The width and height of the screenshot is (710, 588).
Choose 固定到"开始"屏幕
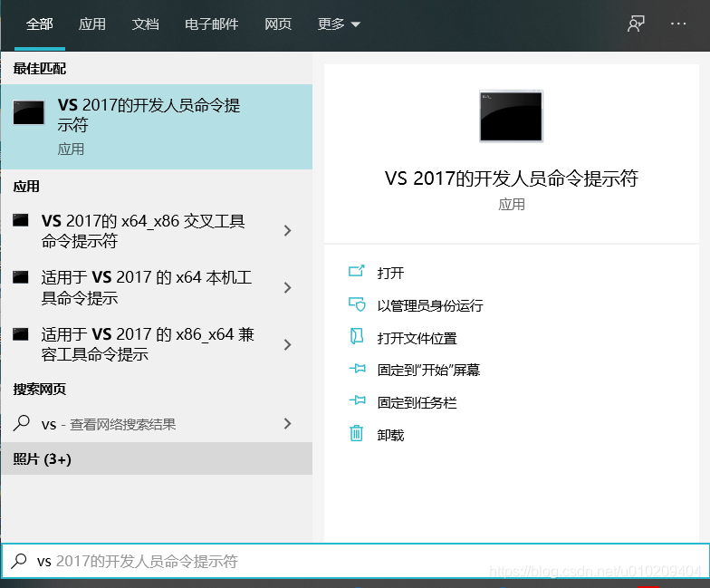pos(429,370)
